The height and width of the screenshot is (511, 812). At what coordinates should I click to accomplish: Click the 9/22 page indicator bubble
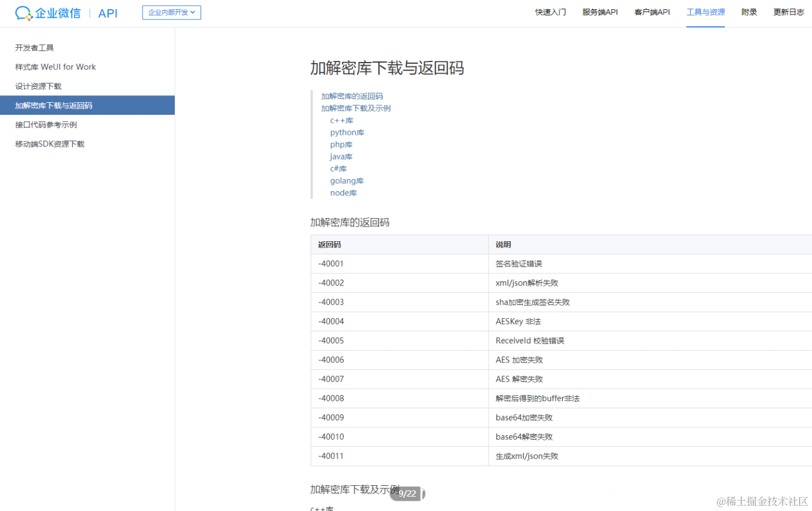[x=407, y=494]
